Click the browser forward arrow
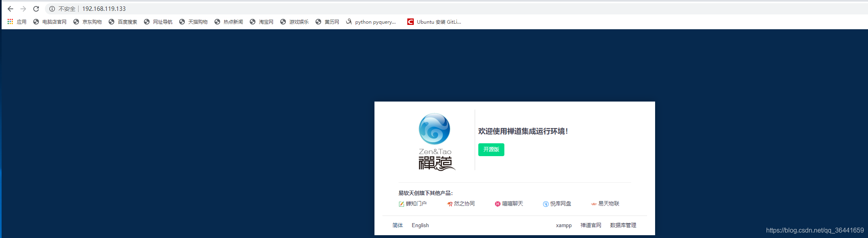868x238 pixels. click(23, 9)
